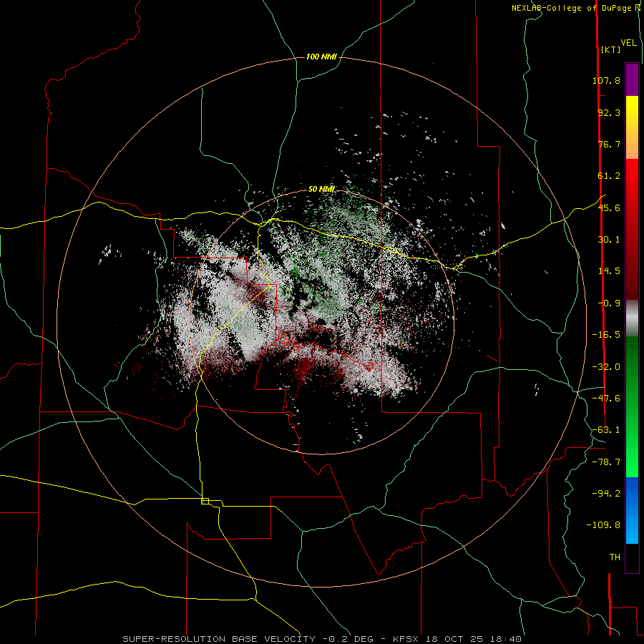Click the 30.1 velocity scale value

point(609,240)
